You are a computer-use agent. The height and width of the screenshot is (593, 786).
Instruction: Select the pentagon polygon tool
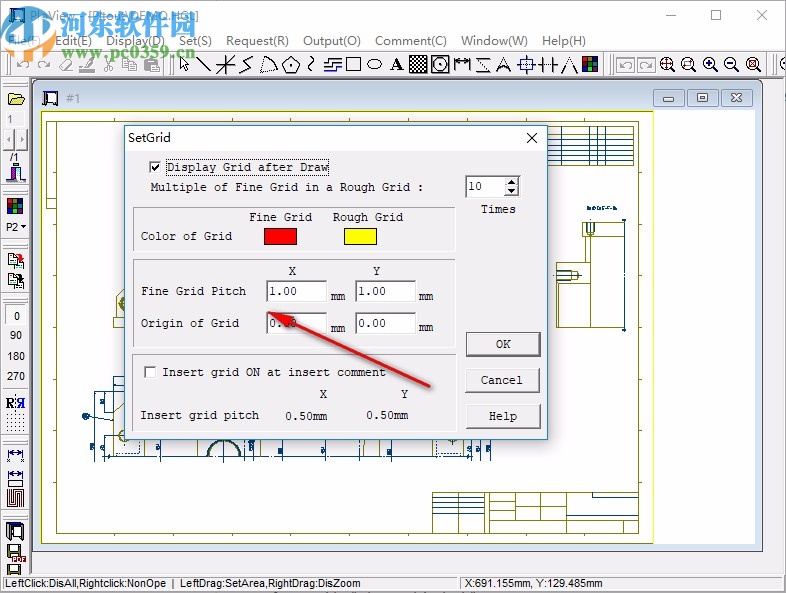[x=291, y=64]
